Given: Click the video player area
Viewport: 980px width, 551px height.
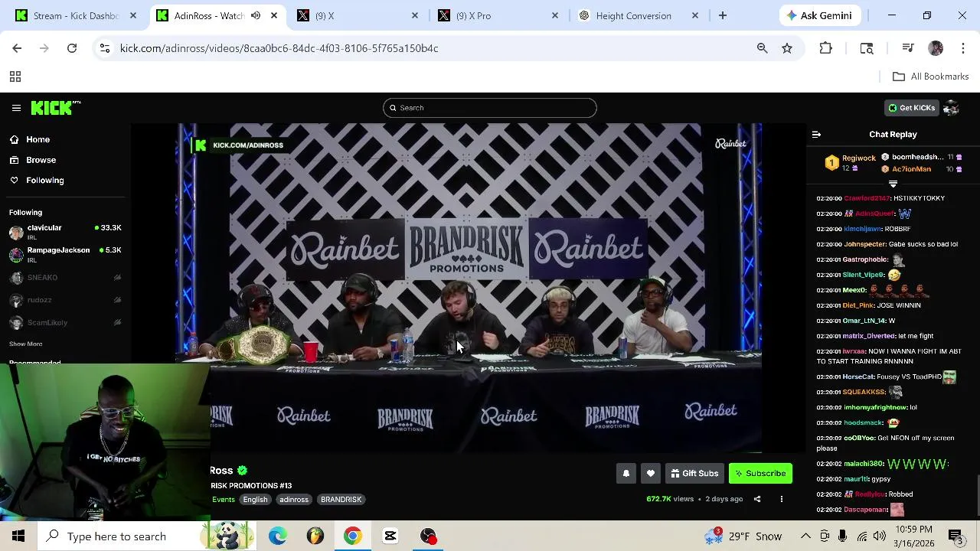Looking at the screenshot, I should 469,288.
